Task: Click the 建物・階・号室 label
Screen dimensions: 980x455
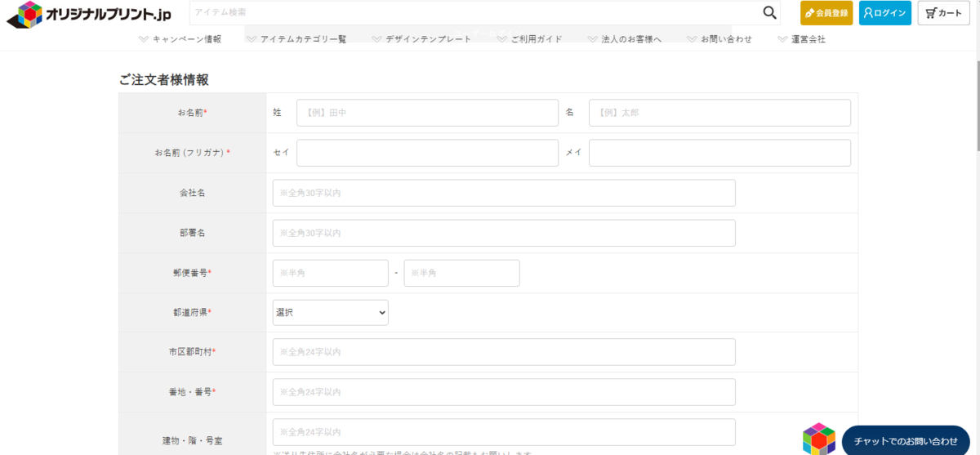Action: [x=192, y=440]
